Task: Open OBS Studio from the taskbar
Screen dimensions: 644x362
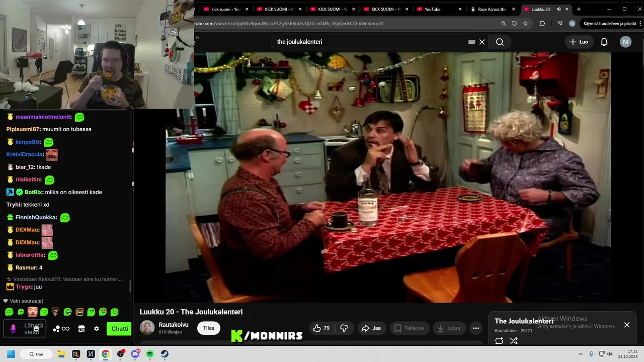Action: pyautogui.click(x=120, y=354)
